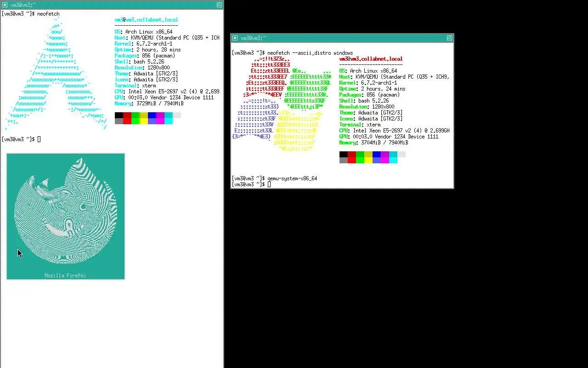Viewport: 588px width, 368px height.
Task: Click 'OS: Arch Linux x86_64' in left terminal
Action: (x=144, y=32)
